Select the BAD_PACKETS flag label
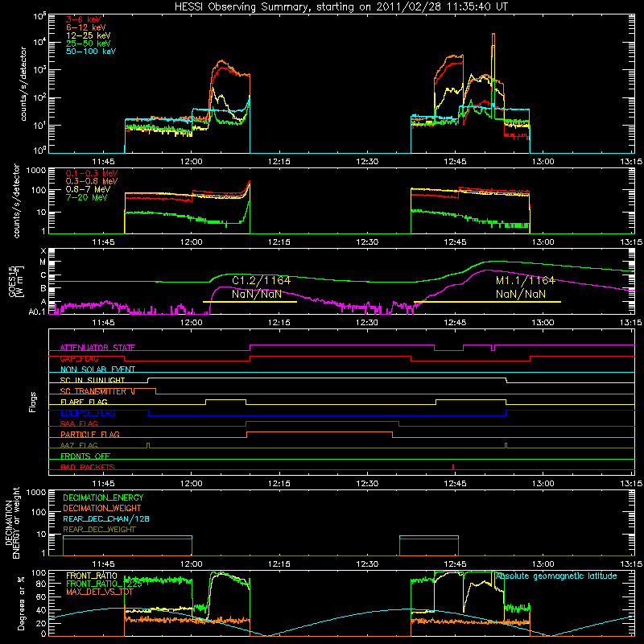644x644 pixels. coord(88,468)
